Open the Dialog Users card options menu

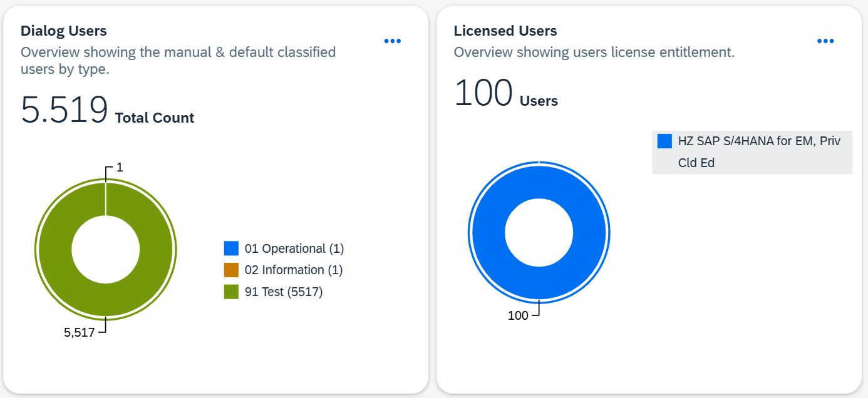click(392, 41)
